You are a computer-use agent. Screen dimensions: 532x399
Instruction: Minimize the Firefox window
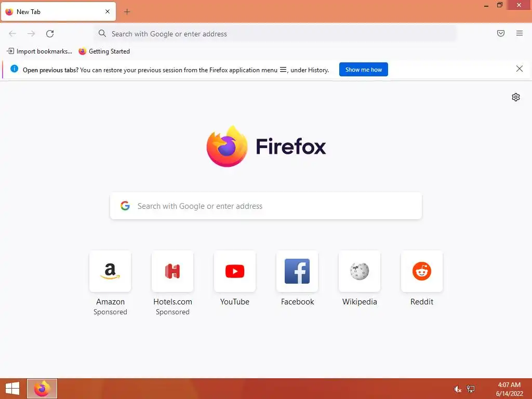(486, 5)
